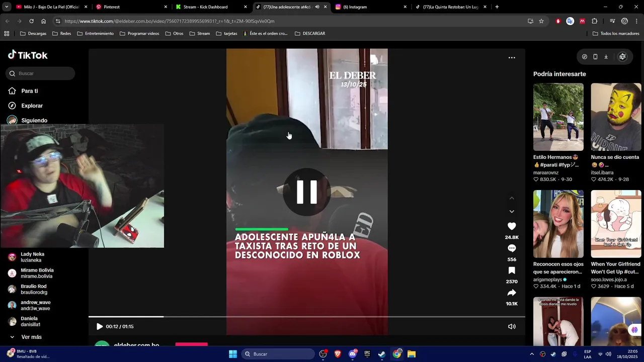
Task: Open the Reconocen esos ojos video thumbnail
Action: (558, 224)
